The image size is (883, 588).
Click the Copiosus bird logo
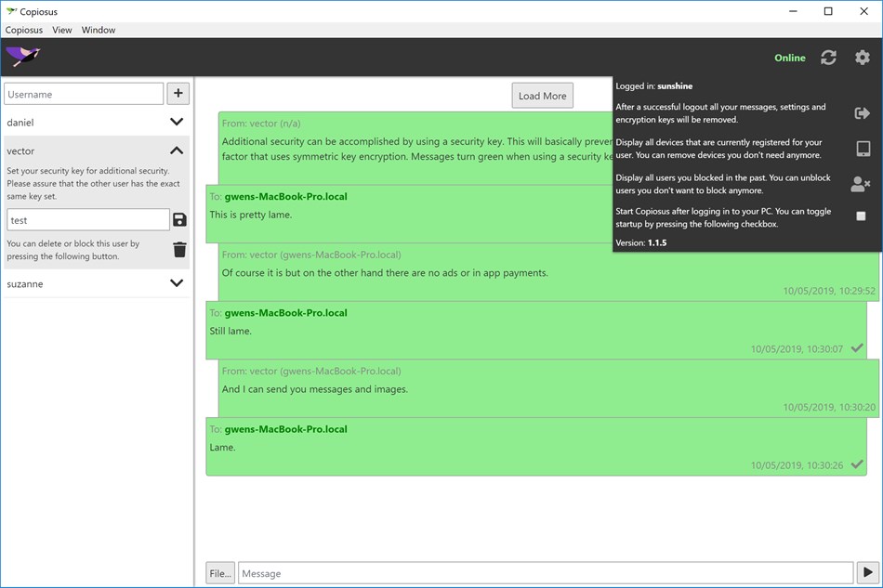[22, 57]
